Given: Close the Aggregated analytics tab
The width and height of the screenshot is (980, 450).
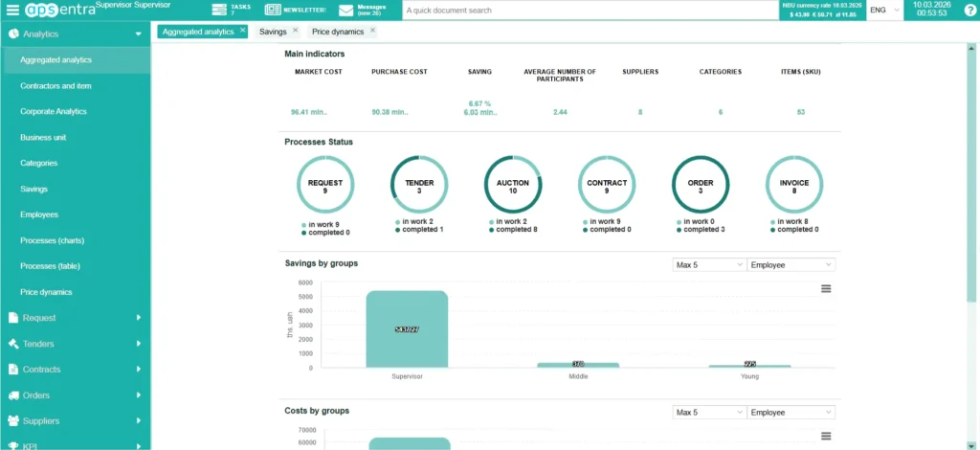Looking at the screenshot, I should [242, 30].
